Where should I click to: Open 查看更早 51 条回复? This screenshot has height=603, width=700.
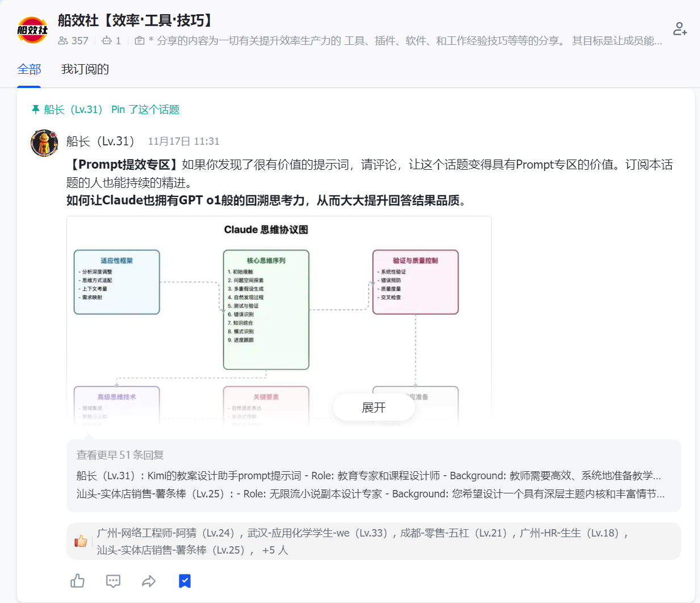click(x=120, y=455)
